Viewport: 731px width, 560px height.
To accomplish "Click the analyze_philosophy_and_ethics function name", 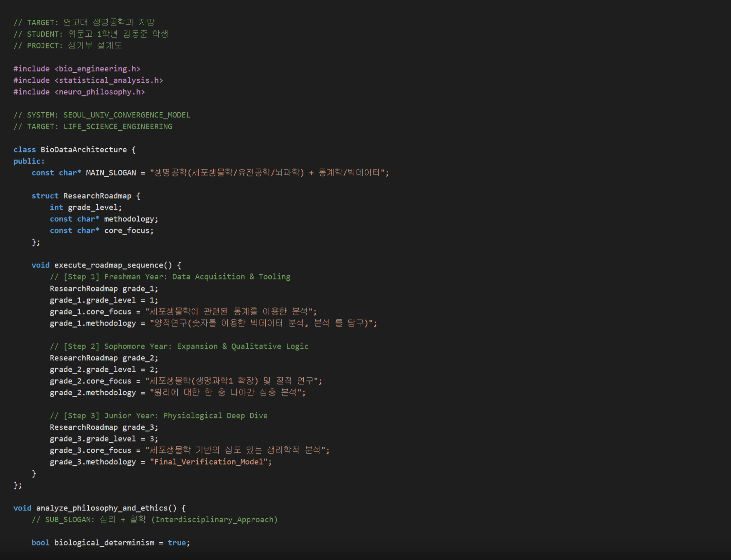I will point(102,508).
